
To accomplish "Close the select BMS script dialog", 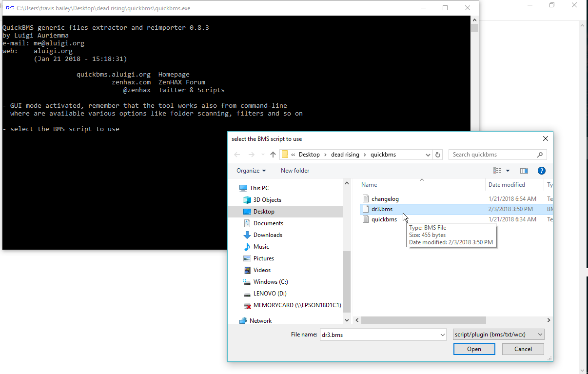I will pos(545,139).
